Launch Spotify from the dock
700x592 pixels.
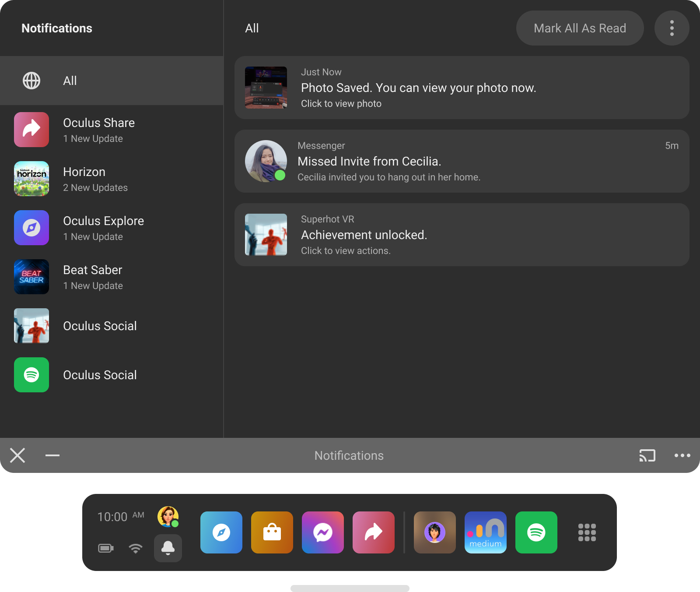[536, 532]
